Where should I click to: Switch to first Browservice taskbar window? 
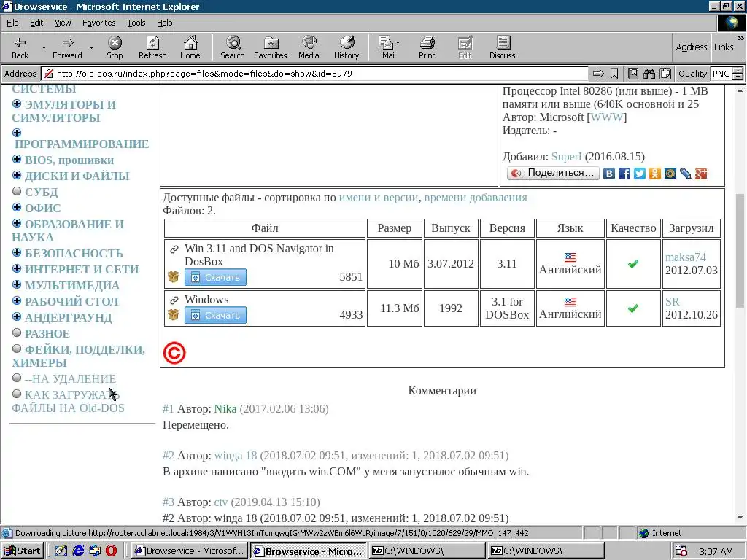pos(189,551)
